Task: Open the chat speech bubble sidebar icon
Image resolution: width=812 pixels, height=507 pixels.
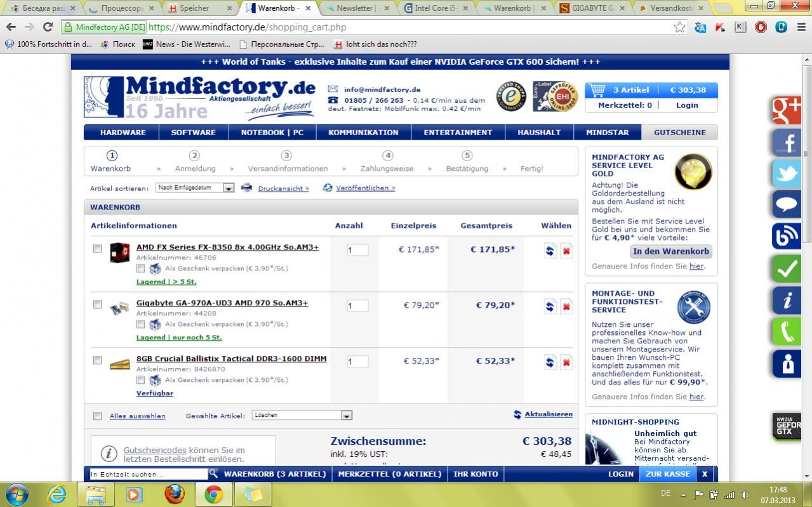Action: (787, 205)
